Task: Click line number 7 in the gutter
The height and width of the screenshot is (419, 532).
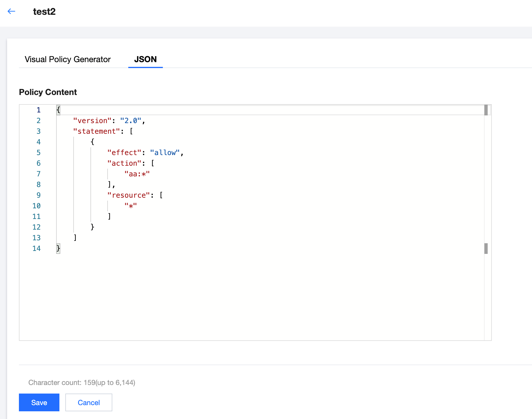Action: 38,174
